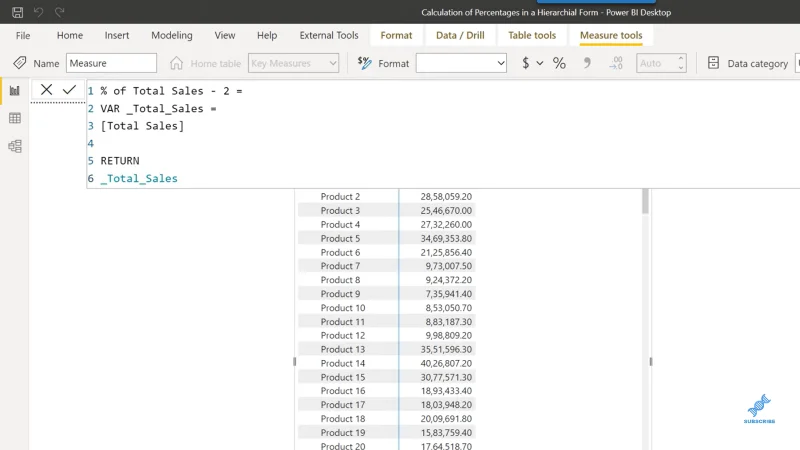Click value 9,24,372.20
Viewport: 800px width, 450px height.
[x=448, y=280]
